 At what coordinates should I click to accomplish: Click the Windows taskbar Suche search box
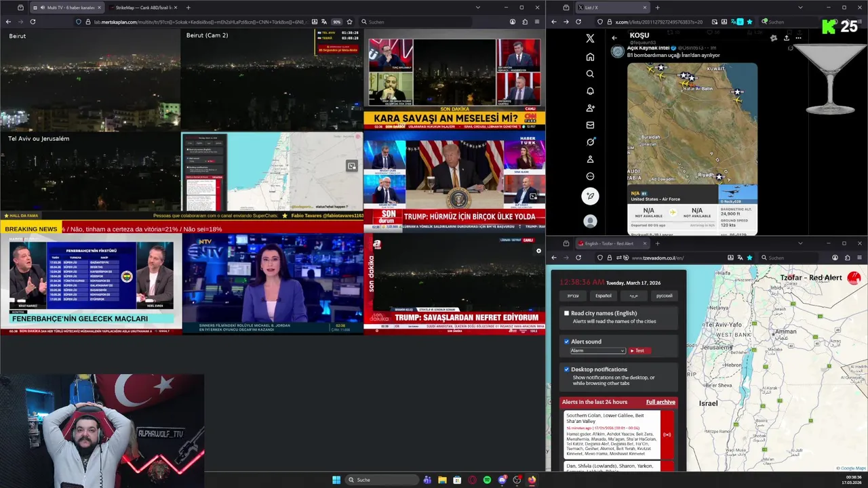click(381, 480)
